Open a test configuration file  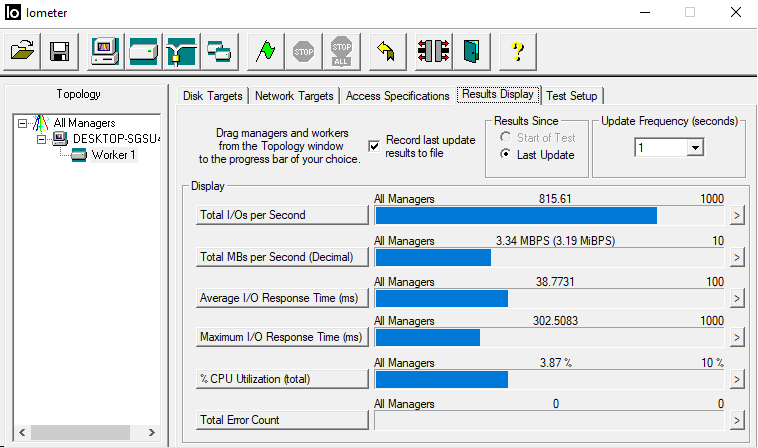click(24, 51)
